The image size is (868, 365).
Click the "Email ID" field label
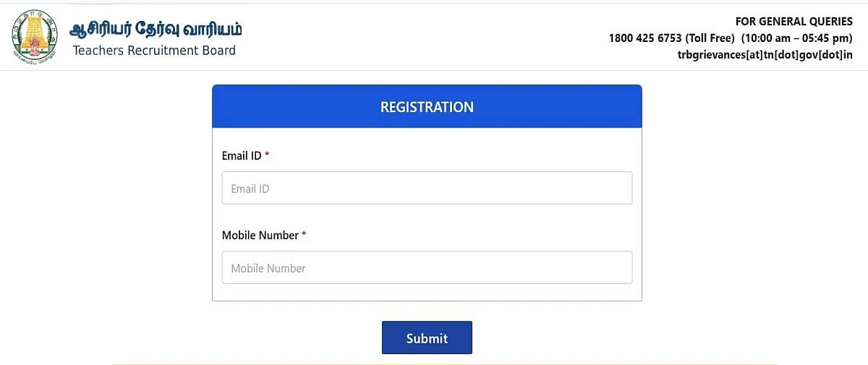tap(242, 155)
